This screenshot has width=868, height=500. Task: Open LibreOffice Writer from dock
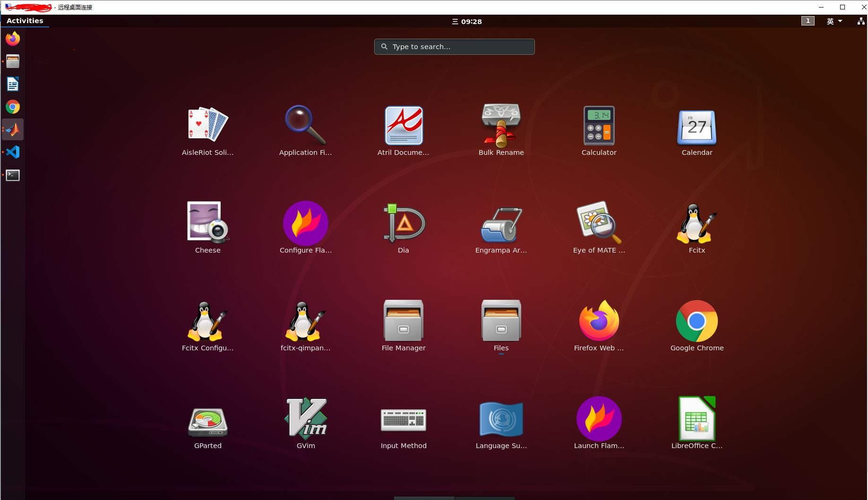coord(13,84)
